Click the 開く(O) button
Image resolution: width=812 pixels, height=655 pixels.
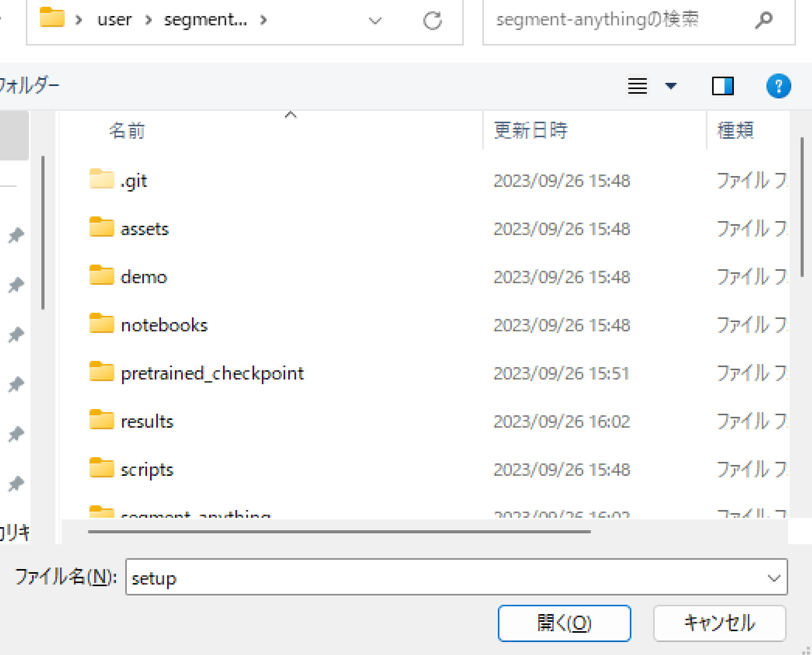point(564,623)
